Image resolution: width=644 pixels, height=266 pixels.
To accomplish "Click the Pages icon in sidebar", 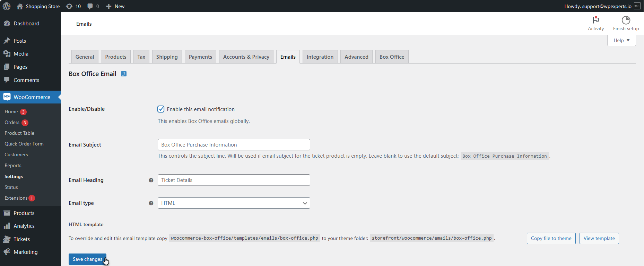I will point(7,67).
